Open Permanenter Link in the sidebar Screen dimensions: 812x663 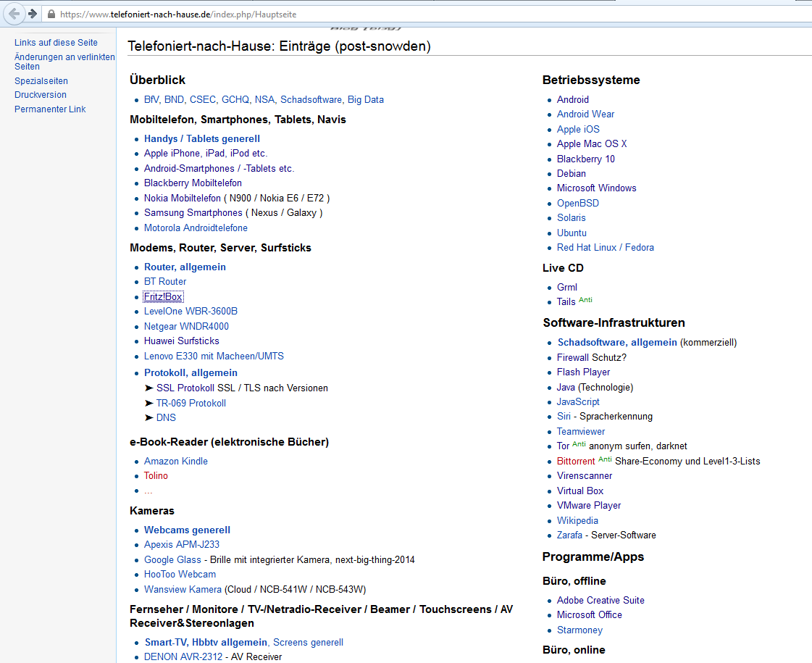[50, 109]
